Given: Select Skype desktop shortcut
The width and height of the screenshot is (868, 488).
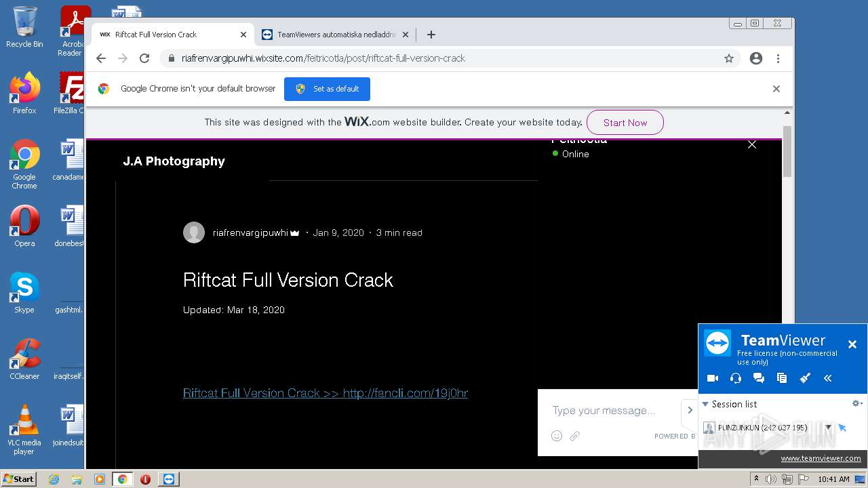Looking at the screenshot, I should (24, 293).
